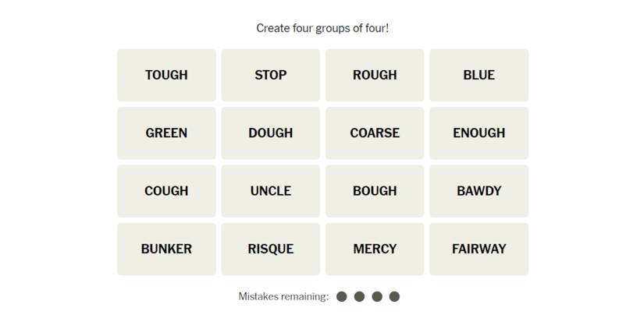The height and width of the screenshot is (322, 644).
Task: Click the 'Create four groups of four!' heading
Action: click(322, 28)
